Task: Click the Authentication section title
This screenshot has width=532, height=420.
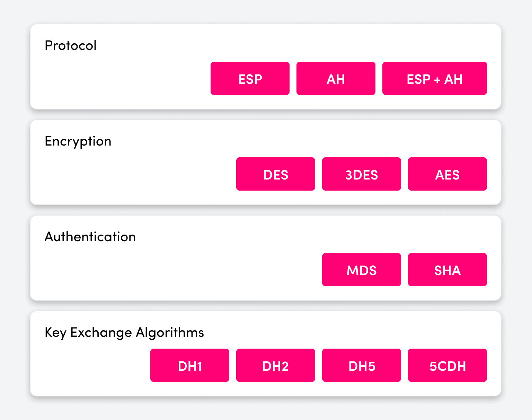Action: click(90, 237)
